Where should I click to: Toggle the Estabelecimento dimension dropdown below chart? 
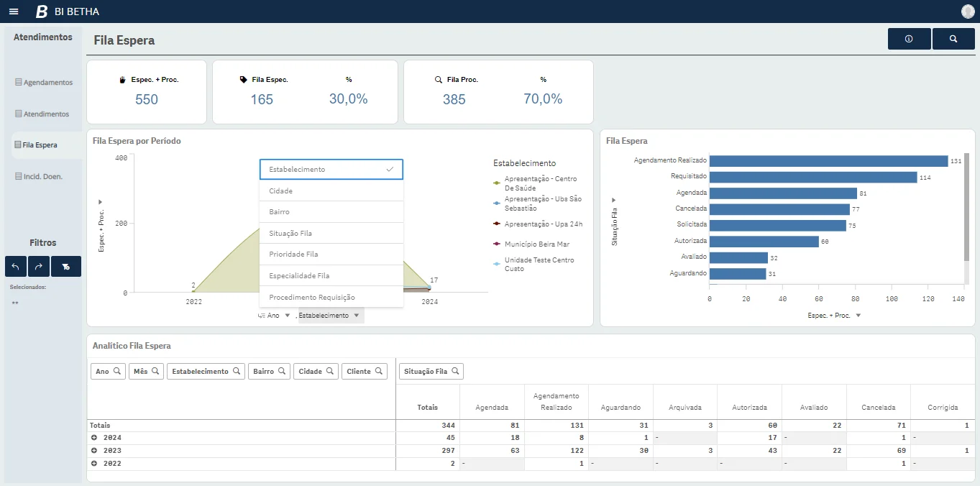click(331, 316)
